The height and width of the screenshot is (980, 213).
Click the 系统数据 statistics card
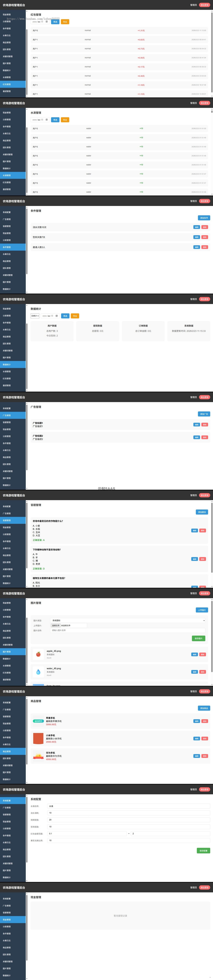click(x=189, y=331)
